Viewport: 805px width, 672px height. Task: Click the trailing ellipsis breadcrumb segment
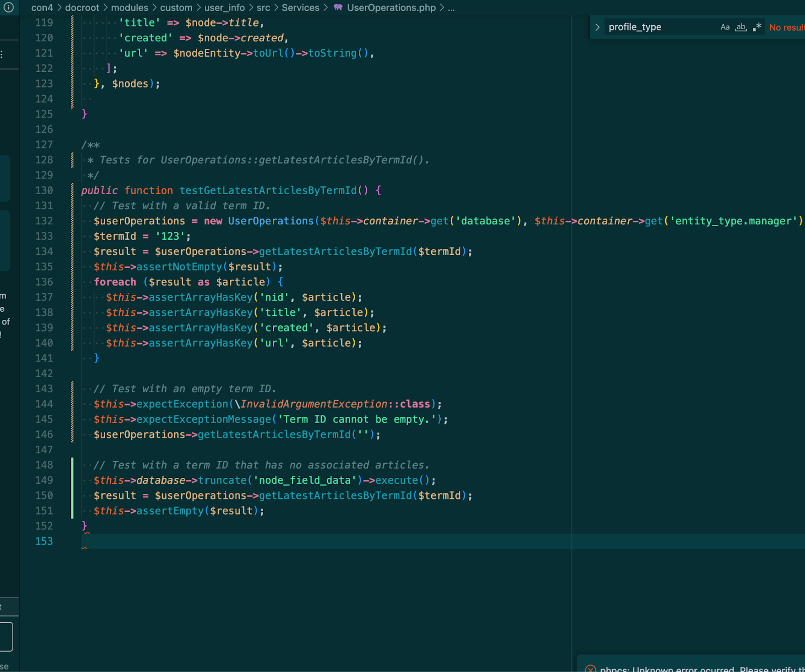tap(451, 8)
